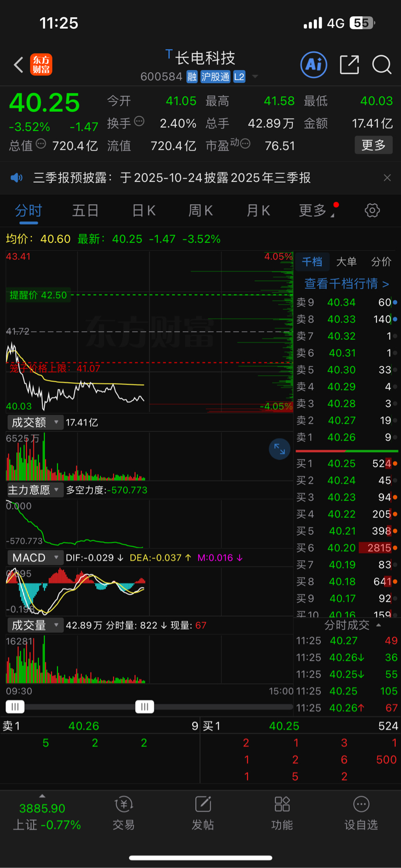Tap the 沪股通 badge
This screenshot has width=401, height=868.
(215, 77)
